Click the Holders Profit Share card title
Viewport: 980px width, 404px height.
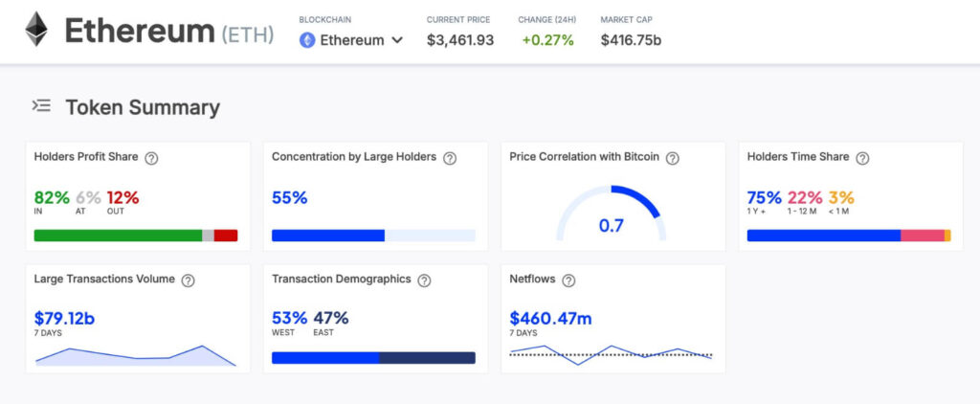(86, 157)
